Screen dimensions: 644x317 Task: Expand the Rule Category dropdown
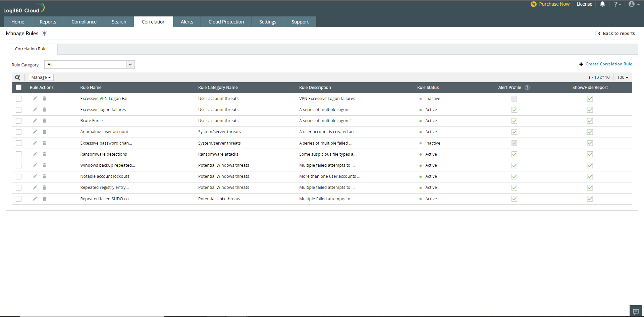point(130,64)
